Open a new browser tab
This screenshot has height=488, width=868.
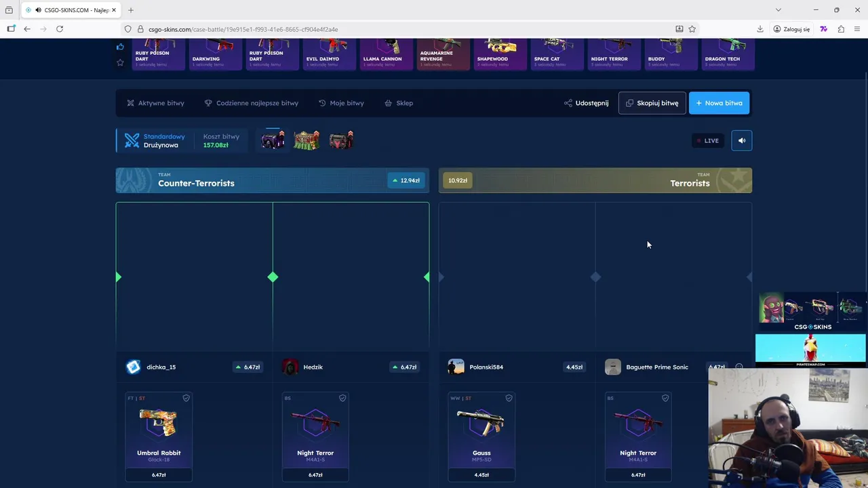tap(131, 10)
